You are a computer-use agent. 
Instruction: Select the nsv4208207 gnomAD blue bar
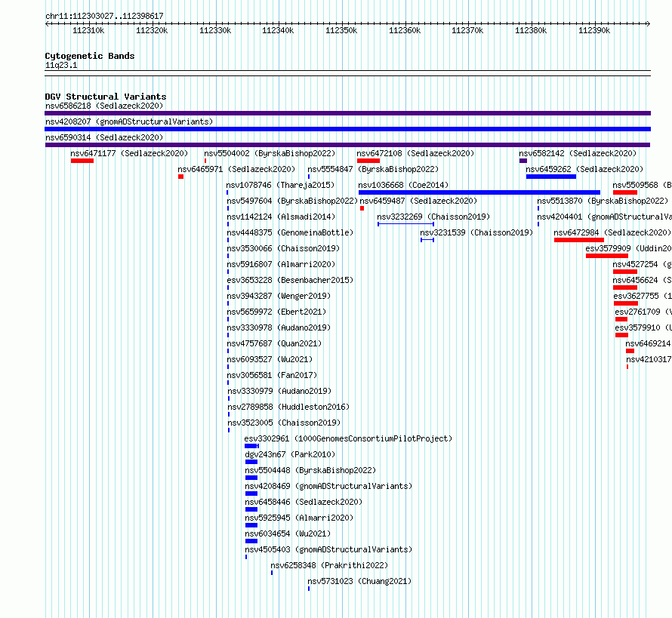(347, 129)
